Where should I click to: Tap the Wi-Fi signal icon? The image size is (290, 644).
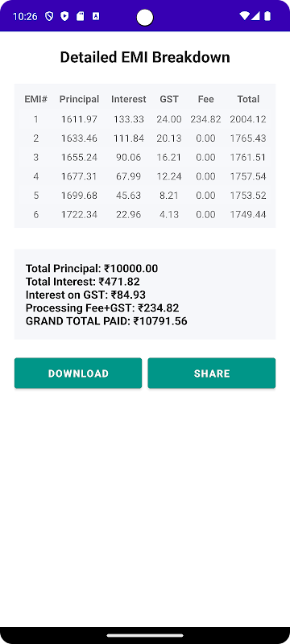(x=244, y=16)
